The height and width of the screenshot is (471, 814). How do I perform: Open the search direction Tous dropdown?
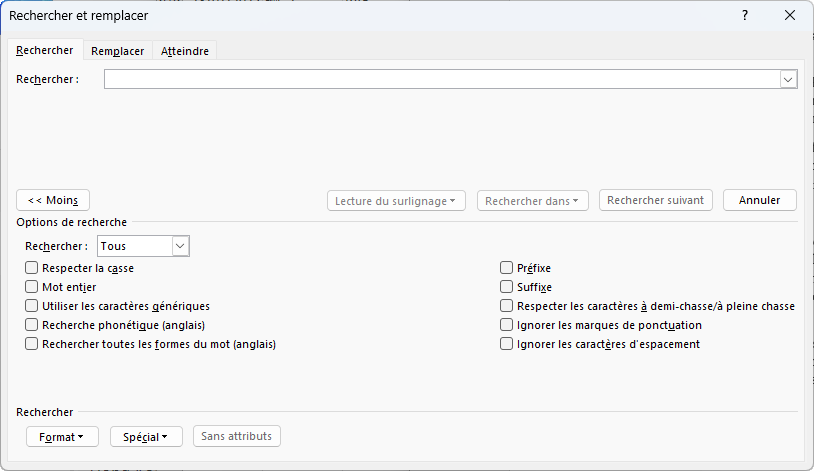pyautogui.click(x=180, y=245)
